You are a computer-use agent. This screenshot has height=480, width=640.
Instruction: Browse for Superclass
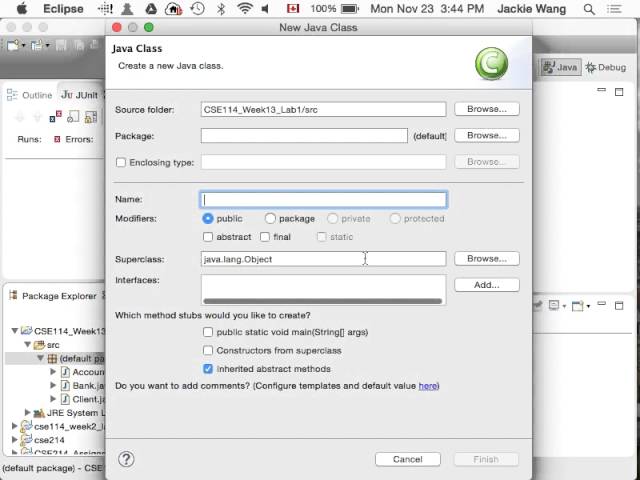[x=487, y=259]
